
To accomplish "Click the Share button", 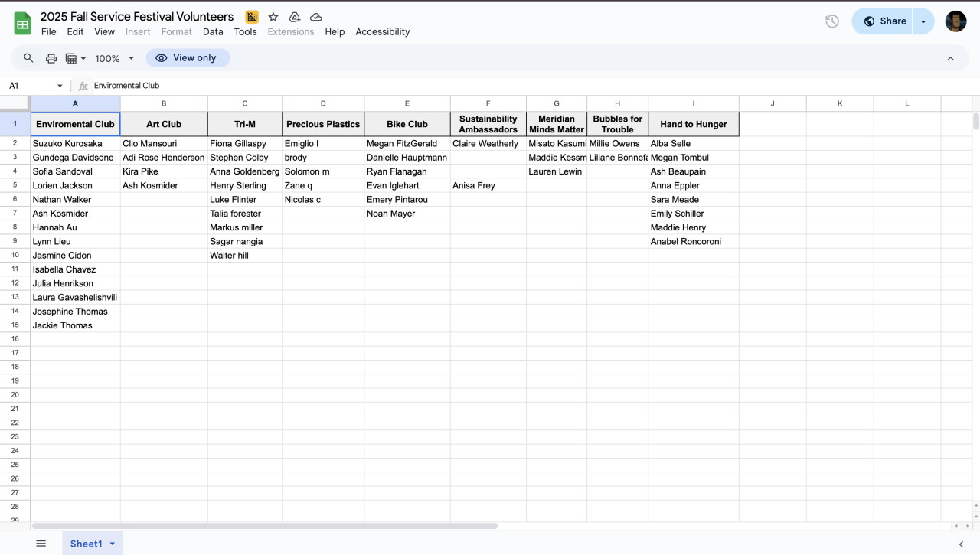I will click(884, 21).
